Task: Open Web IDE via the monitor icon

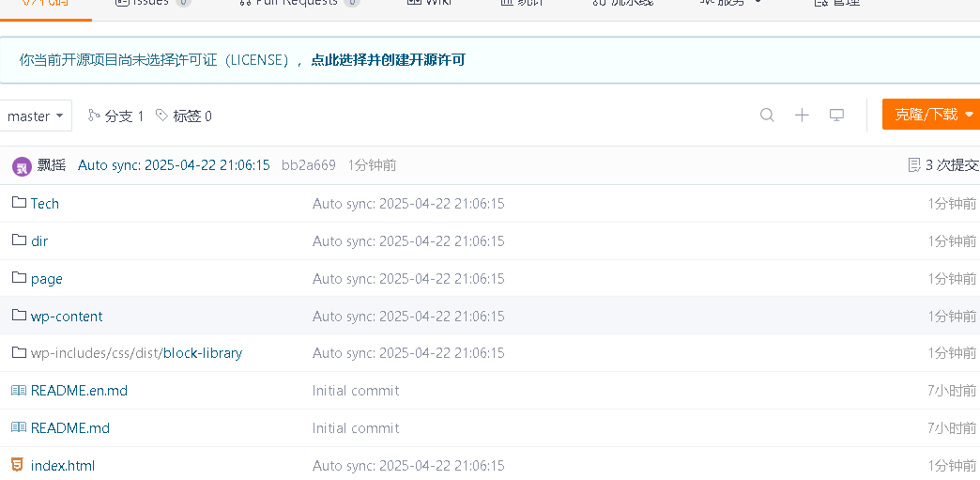Action: [836, 116]
